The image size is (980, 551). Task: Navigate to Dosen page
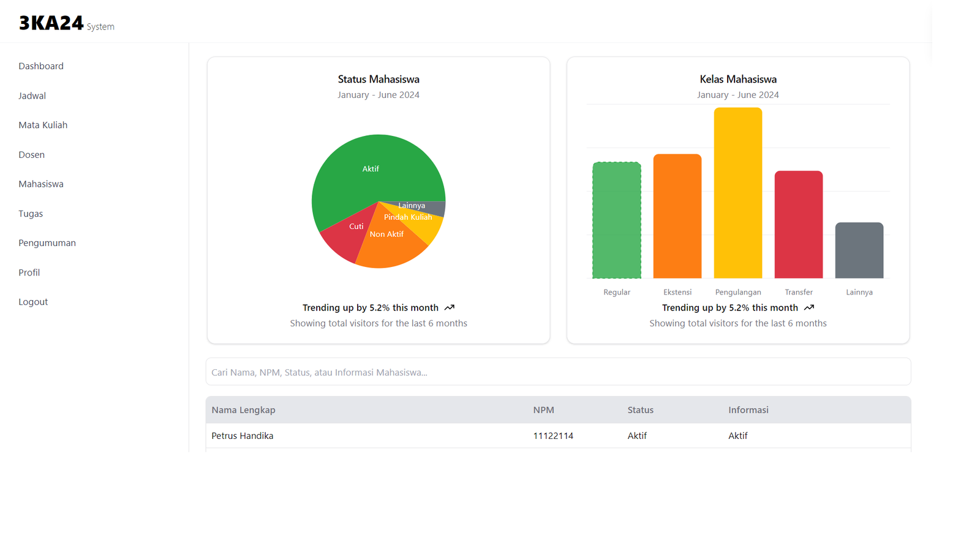31,155
